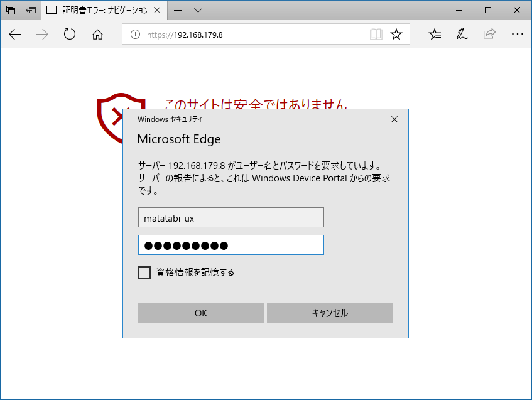
Task: Click the username field matatabi-ux
Action: pyautogui.click(x=231, y=217)
